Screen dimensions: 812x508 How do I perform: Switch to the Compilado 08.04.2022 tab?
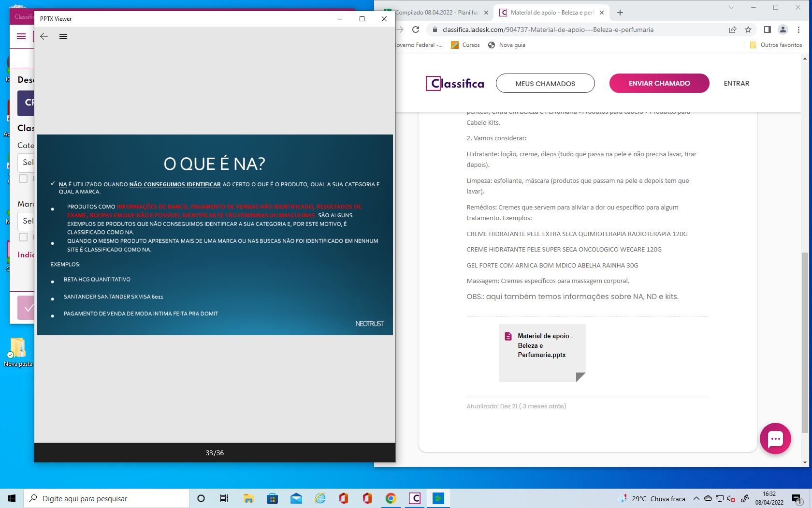[435, 13]
